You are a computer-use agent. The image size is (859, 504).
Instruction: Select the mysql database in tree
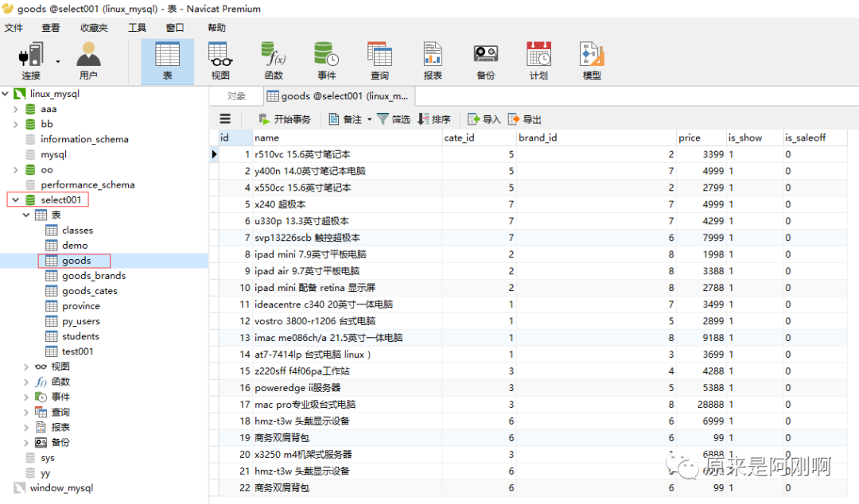click(x=53, y=154)
